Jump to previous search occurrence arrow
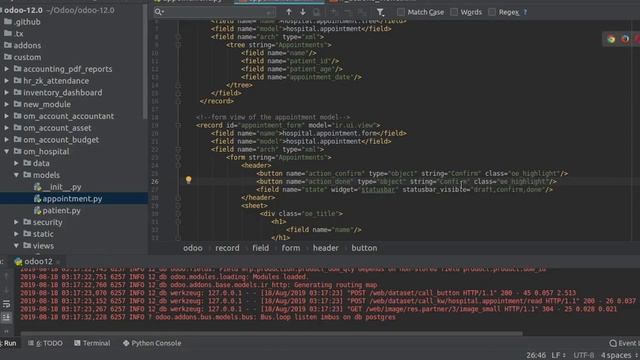Screen dimensions: 640x360 [289, 12]
